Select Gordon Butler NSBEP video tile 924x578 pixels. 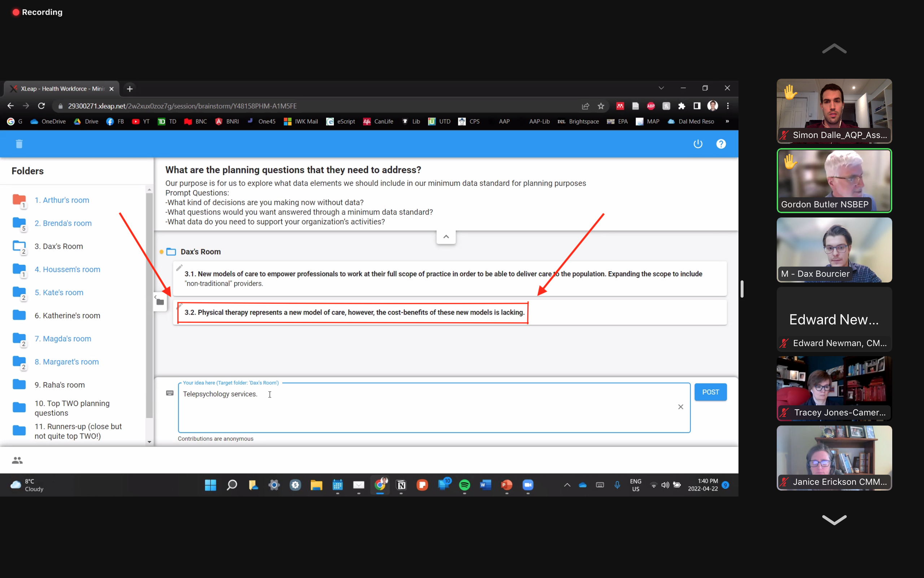[834, 180]
